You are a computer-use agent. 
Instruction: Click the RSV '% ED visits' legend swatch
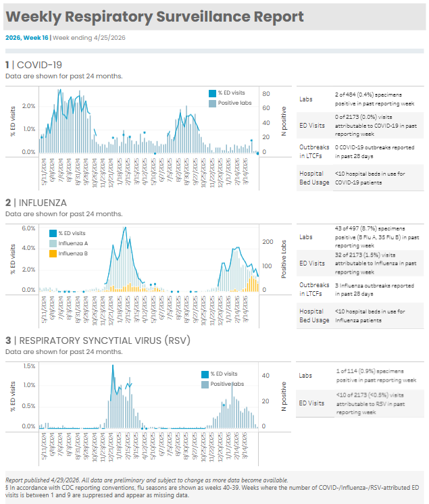[x=205, y=374]
